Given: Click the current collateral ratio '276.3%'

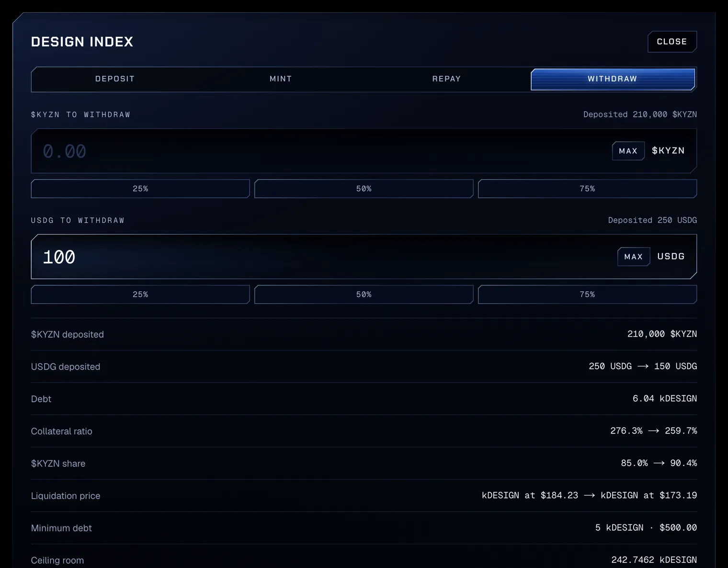Looking at the screenshot, I should pos(626,431).
